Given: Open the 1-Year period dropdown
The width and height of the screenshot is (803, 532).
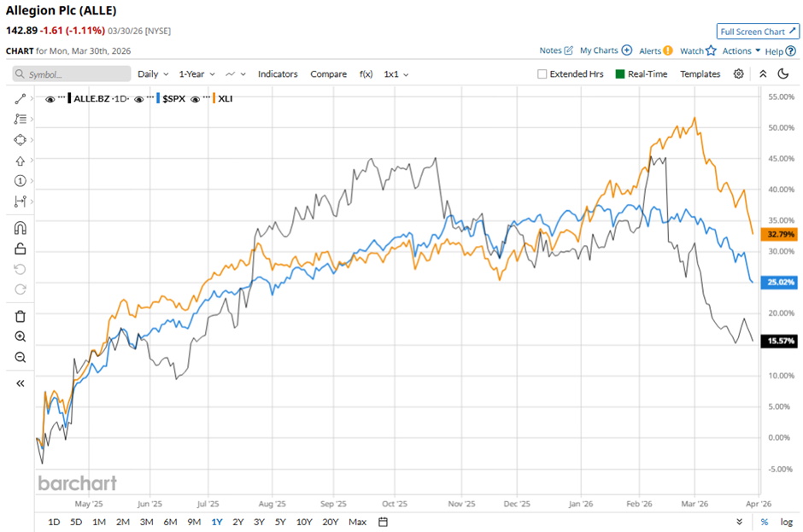Looking at the screenshot, I should tap(196, 73).
